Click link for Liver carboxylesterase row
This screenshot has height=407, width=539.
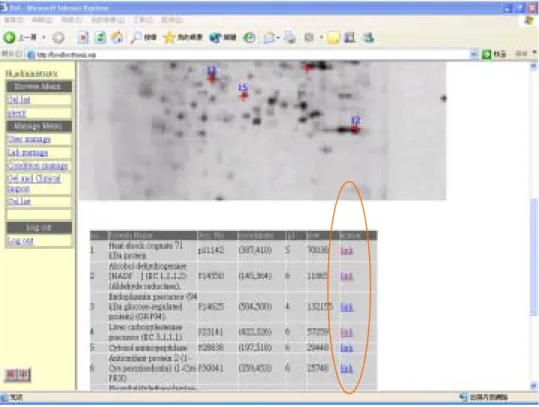tap(346, 332)
